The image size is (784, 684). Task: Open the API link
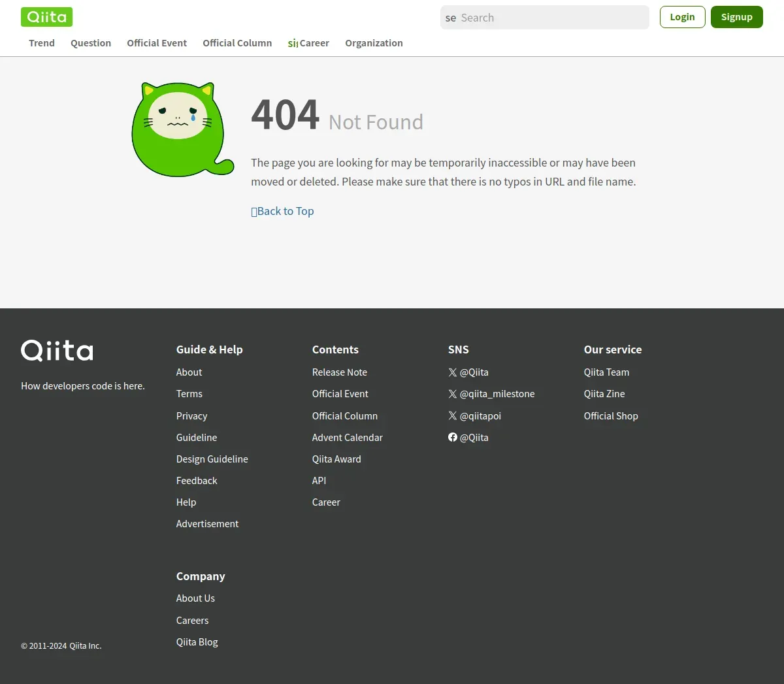[x=319, y=481]
